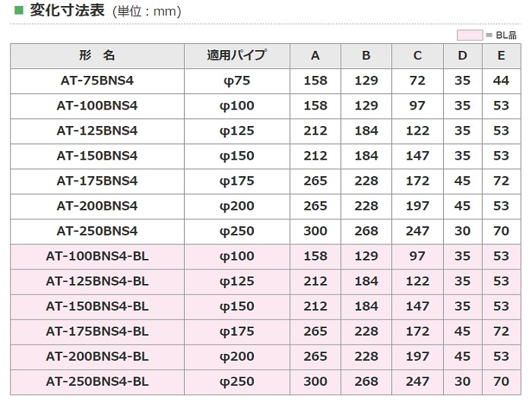Click E value 44 in AT-75BNS4 row
This screenshot has width=532, height=404.
[502, 80]
